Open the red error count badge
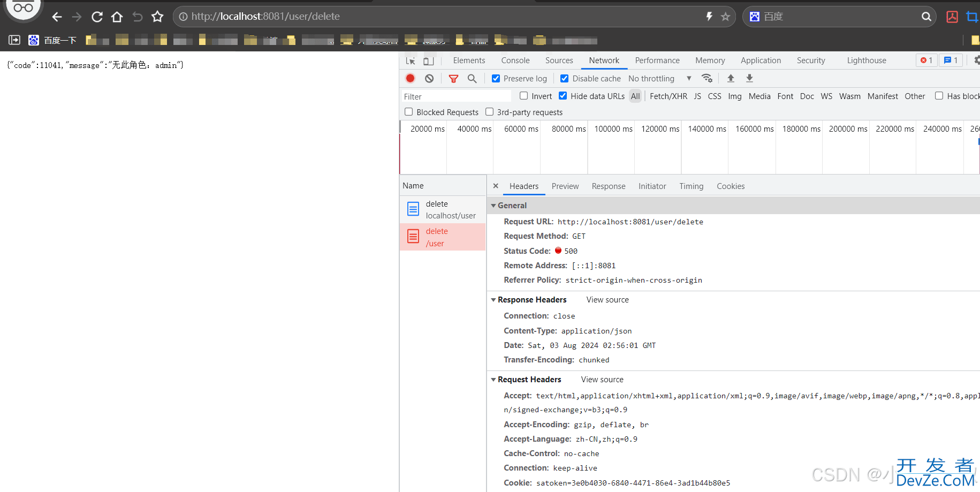980x492 pixels. (x=926, y=60)
